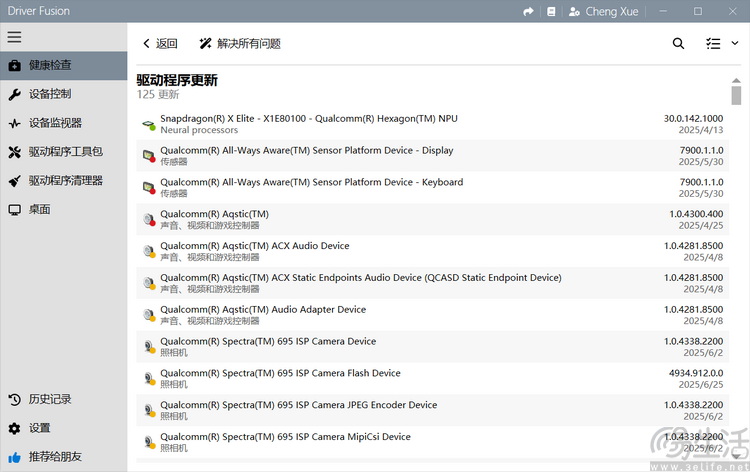Click the 驱动程序清理器 broom icon
The width and height of the screenshot is (750, 472).
14,181
